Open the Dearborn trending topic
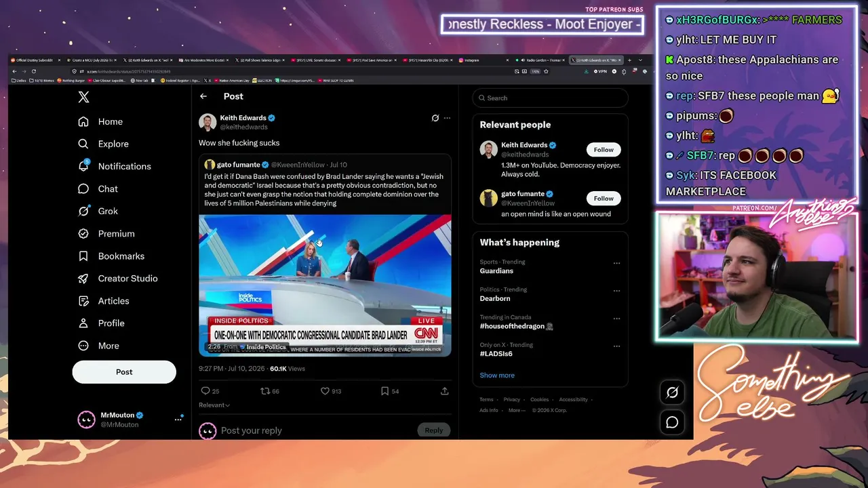This screenshot has height=488, width=868. coord(495,299)
